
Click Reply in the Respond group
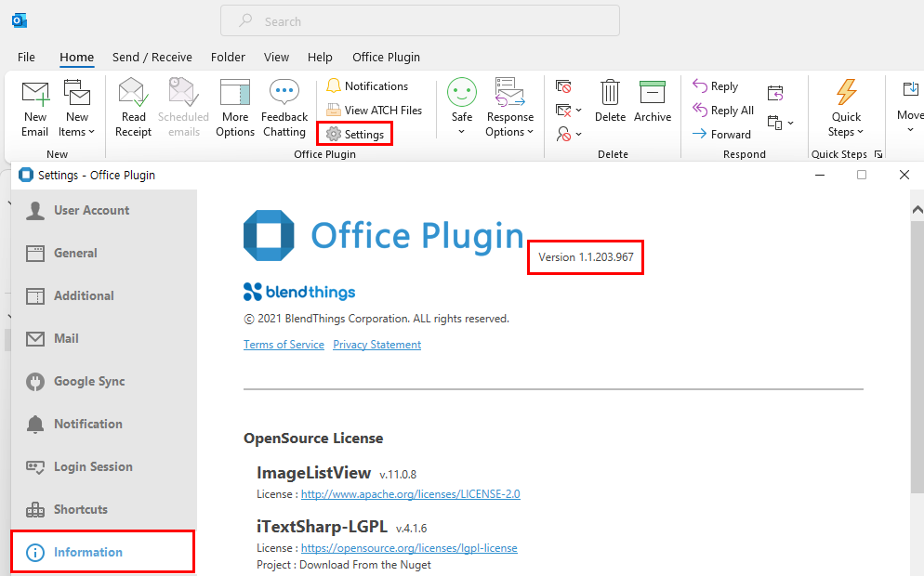[x=715, y=86]
